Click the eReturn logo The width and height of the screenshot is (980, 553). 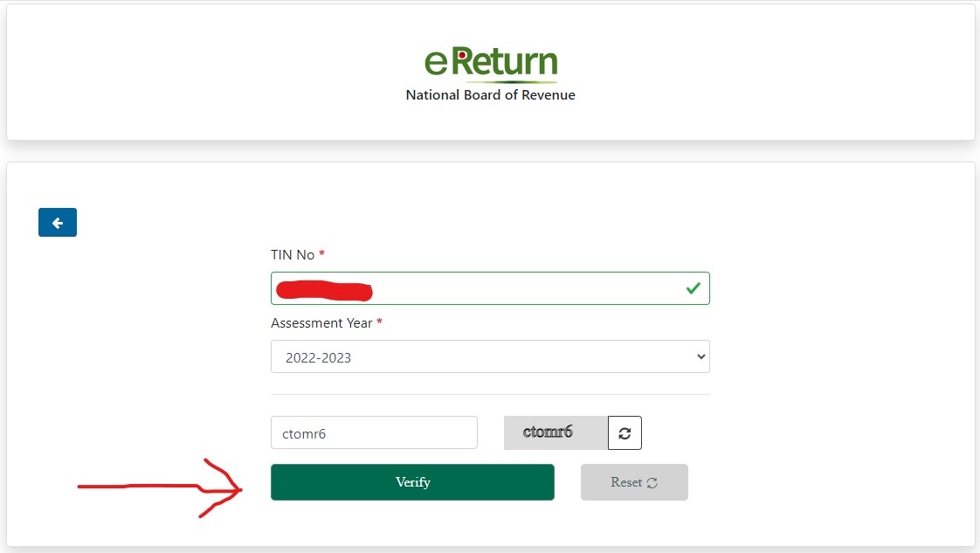(x=490, y=61)
